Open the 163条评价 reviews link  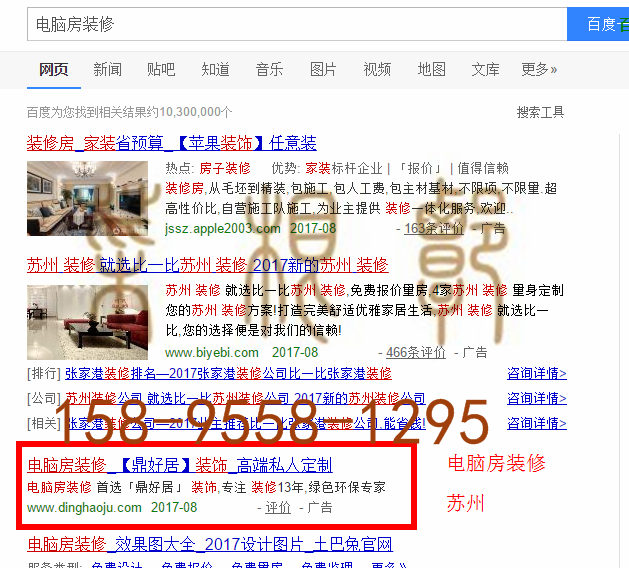[434, 229]
